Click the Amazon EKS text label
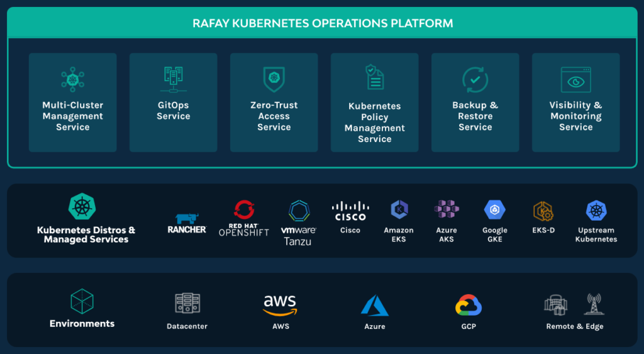This screenshot has width=644, height=354. point(399,235)
